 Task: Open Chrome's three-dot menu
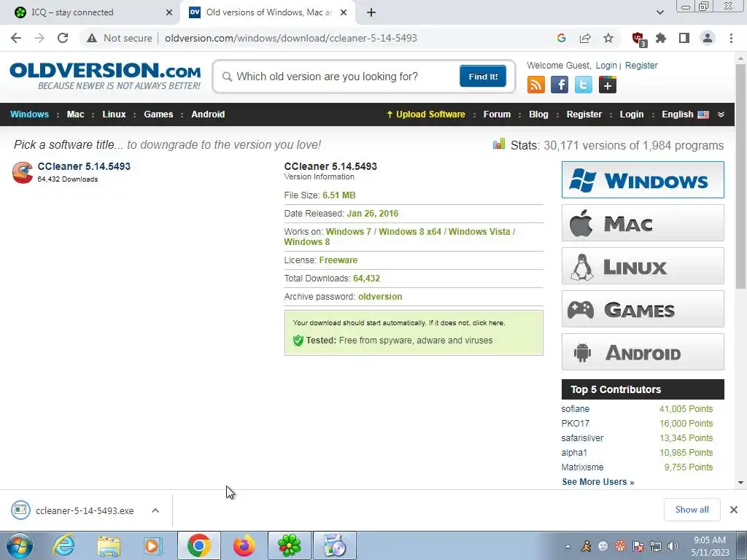(731, 38)
